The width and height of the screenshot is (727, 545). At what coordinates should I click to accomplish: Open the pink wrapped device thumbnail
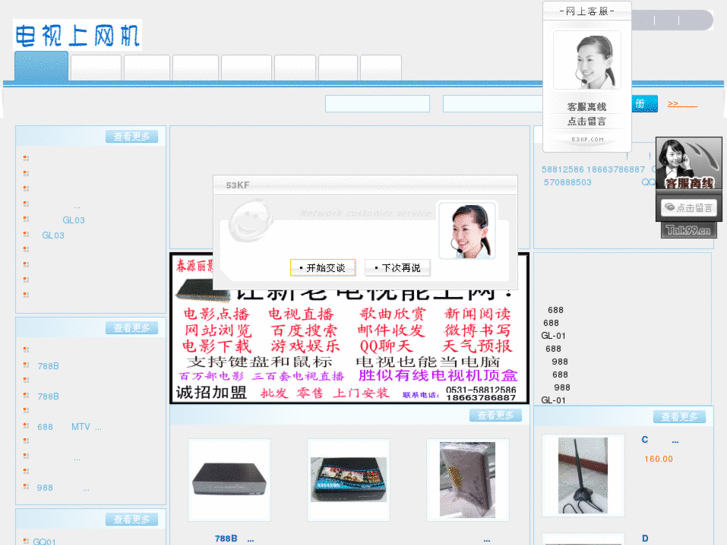(x=468, y=480)
